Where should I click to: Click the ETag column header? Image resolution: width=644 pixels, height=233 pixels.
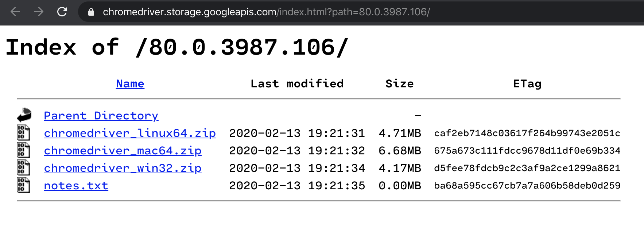(527, 84)
